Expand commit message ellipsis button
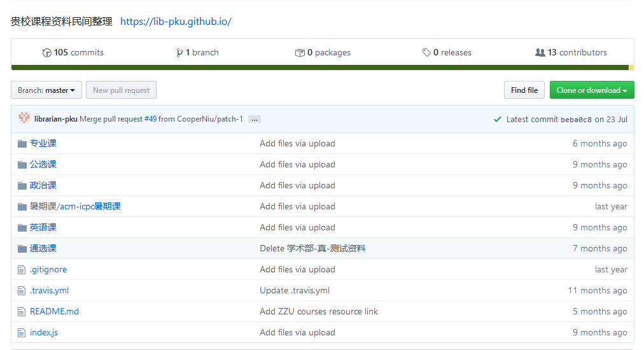The height and width of the screenshot is (350, 644). pos(255,119)
